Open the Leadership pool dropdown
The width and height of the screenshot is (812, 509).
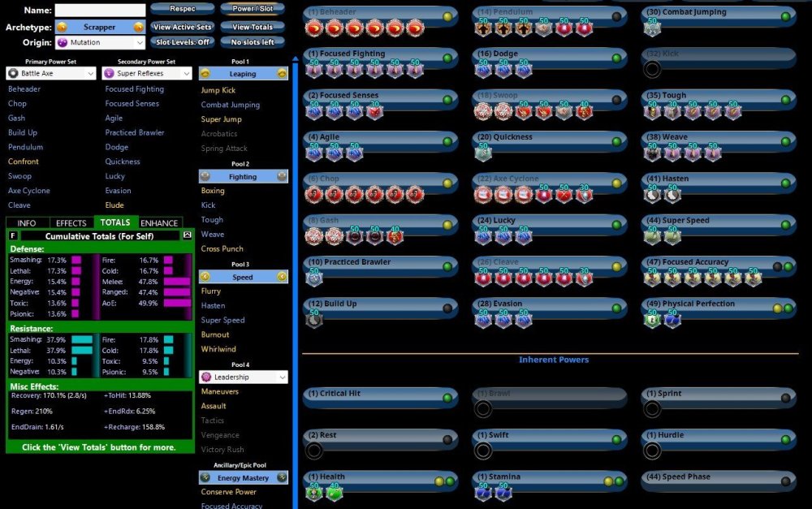tap(244, 377)
